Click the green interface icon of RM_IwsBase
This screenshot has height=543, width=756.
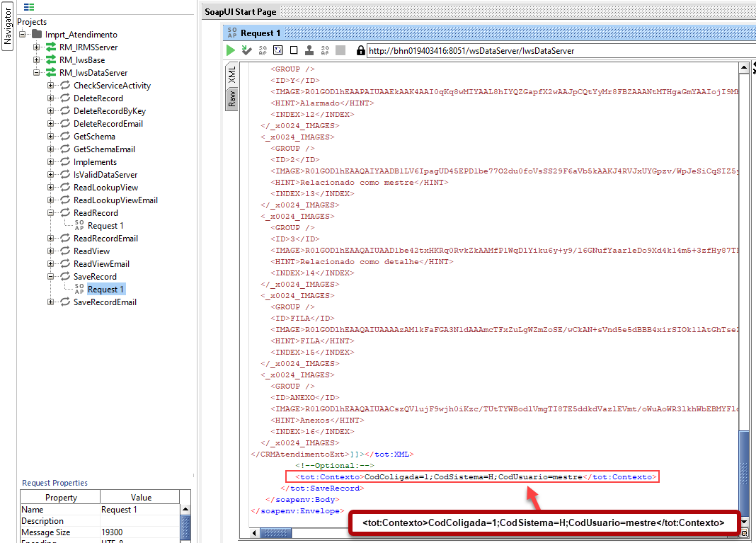pos(51,59)
